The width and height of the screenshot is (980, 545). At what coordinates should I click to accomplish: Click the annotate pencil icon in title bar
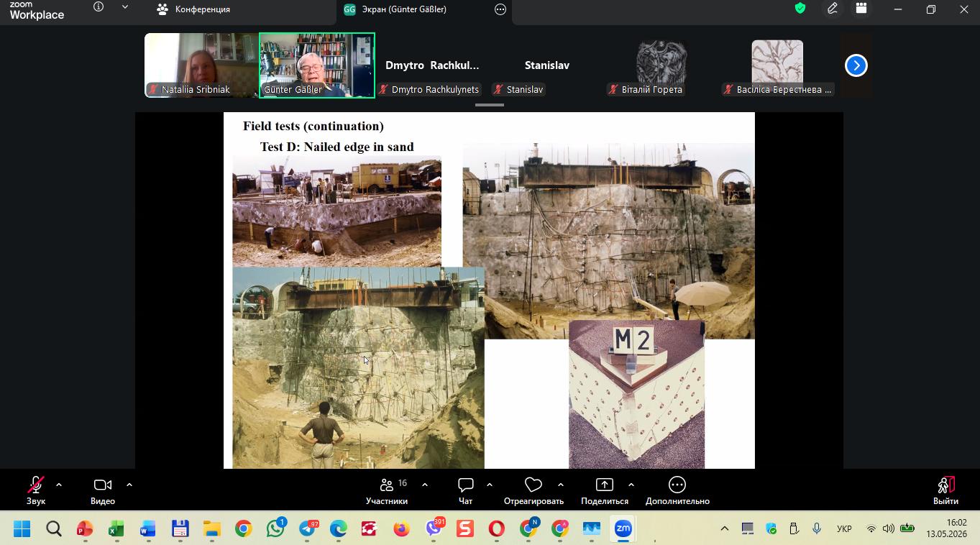[832, 9]
